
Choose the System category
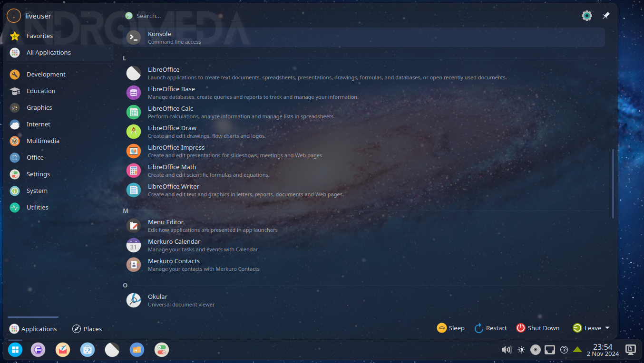click(60, 191)
